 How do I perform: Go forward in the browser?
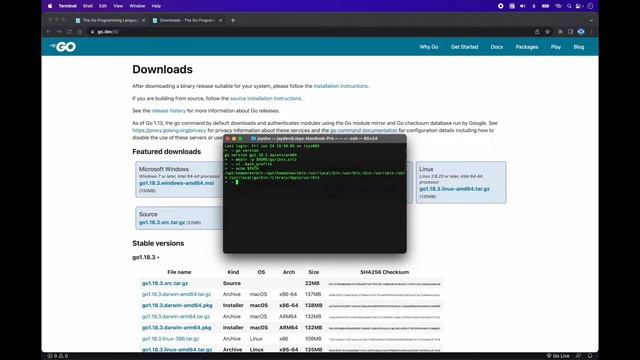(x=59, y=31)
